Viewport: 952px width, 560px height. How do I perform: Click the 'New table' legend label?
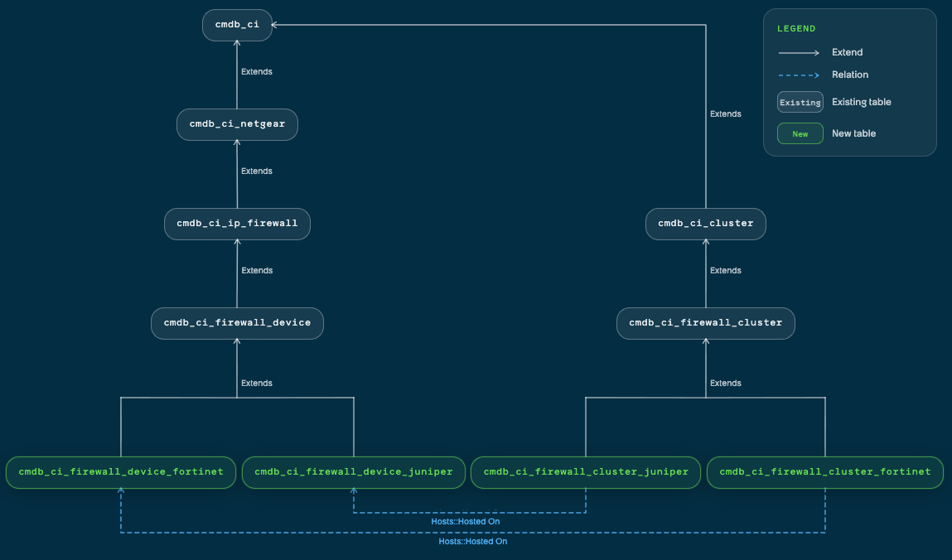[x=853, y=133]
